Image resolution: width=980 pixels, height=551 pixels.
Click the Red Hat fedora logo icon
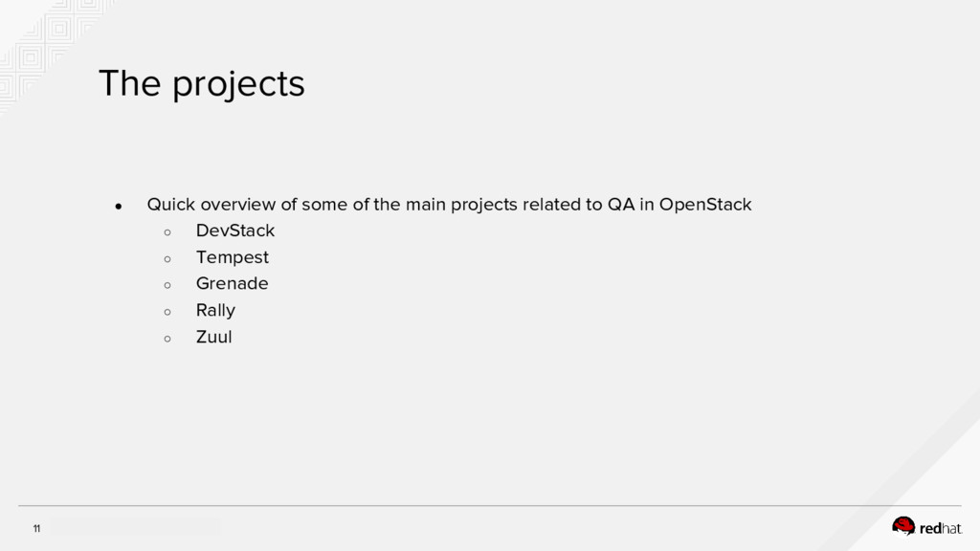tap(903, 525)
